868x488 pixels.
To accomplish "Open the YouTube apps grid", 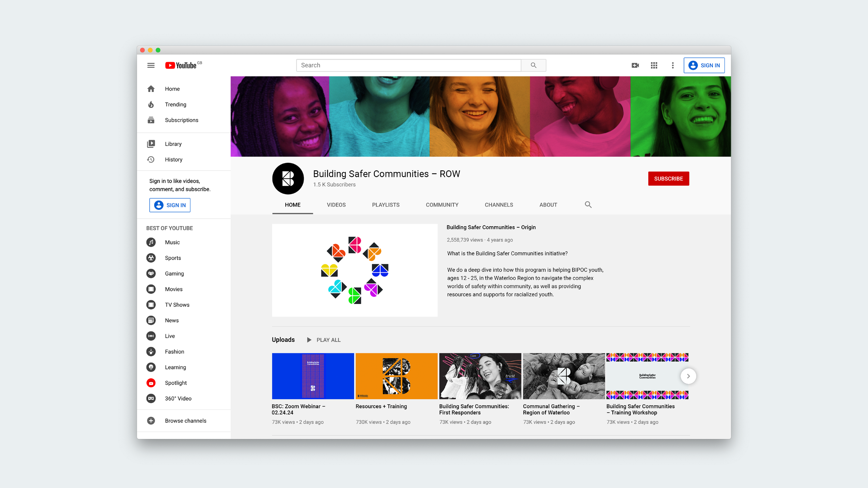I will (654, 65).
